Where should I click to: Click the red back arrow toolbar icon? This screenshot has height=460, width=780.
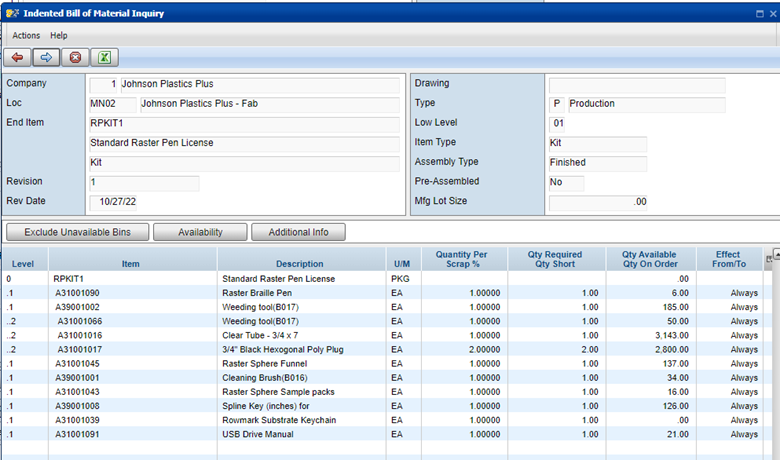[x=17, y=58]
